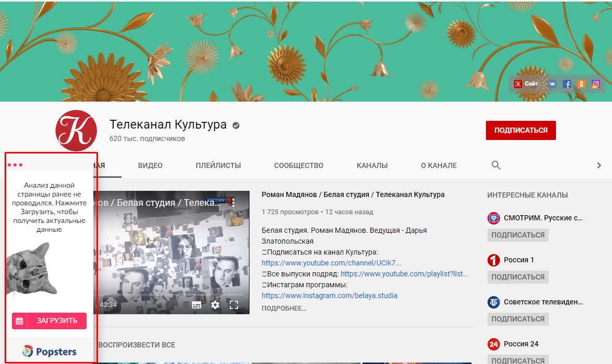
Task: Open the Facebook icon in channel banner
Action: 567,83
